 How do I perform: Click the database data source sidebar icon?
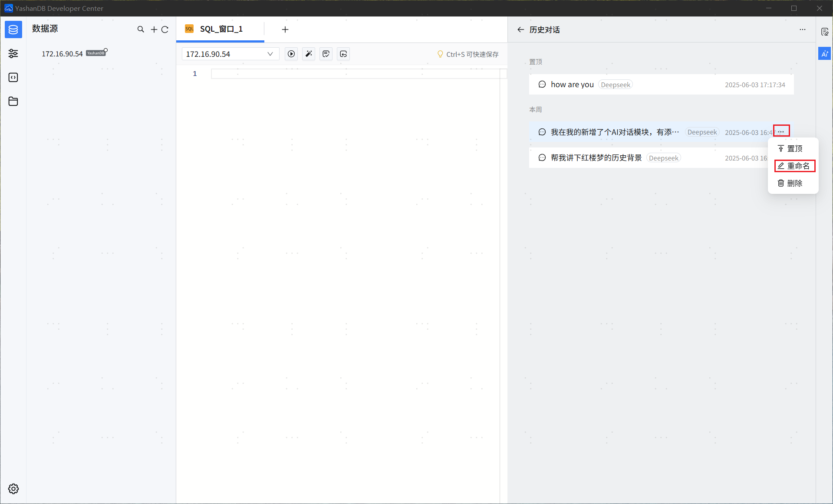(13, 29)
